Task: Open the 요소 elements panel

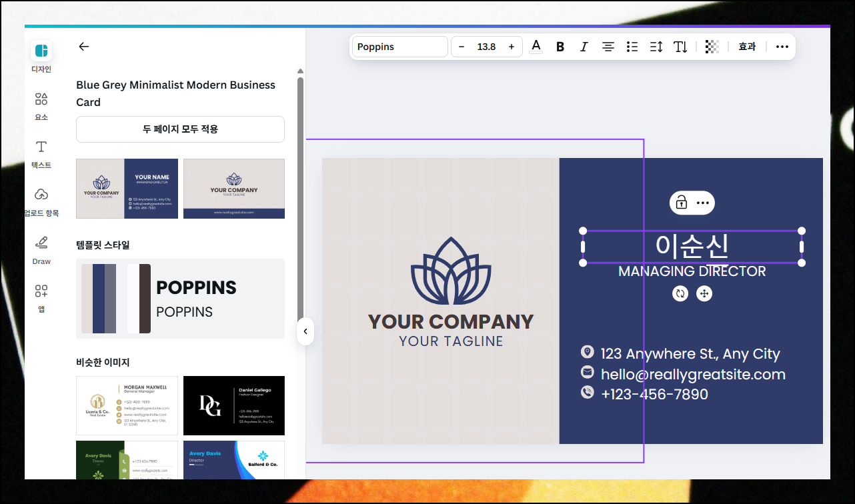Action: pos(41,100)
